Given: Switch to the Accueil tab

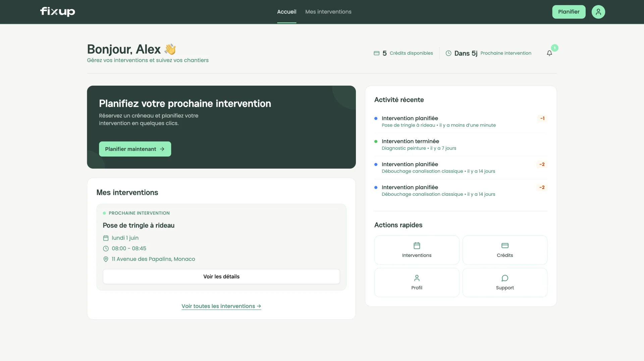Looking at the screenshot, I should [x=286, y=12].
